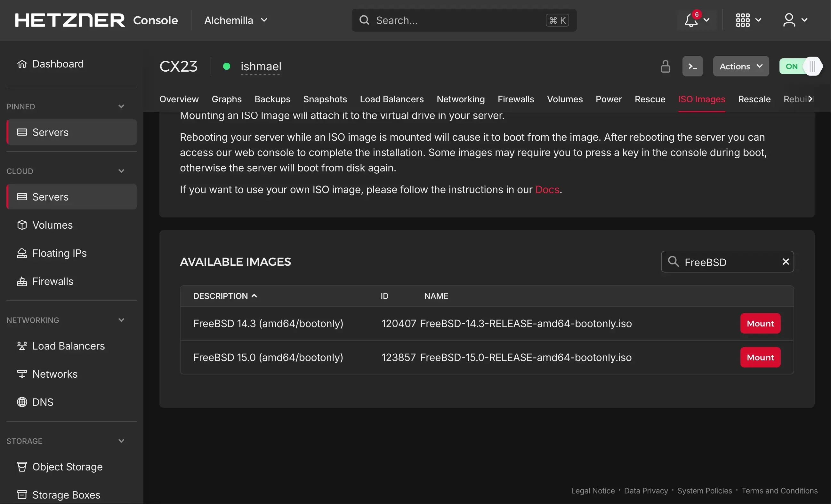The height and width of the screenshot is (504, 831).
Task: Click the FreeBSD image filter field
Action: click(x=727, y=262)
